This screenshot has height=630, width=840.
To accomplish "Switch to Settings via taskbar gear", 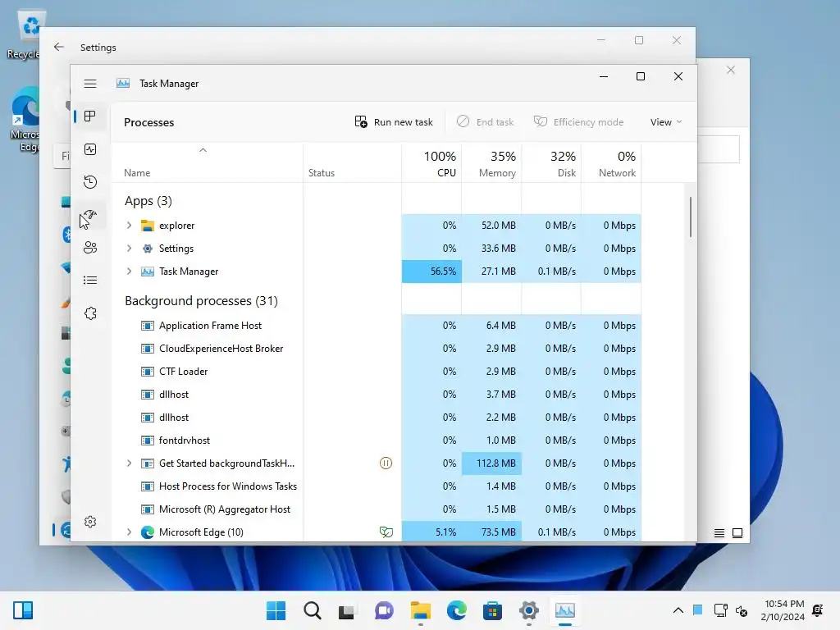I will point(529,610).
